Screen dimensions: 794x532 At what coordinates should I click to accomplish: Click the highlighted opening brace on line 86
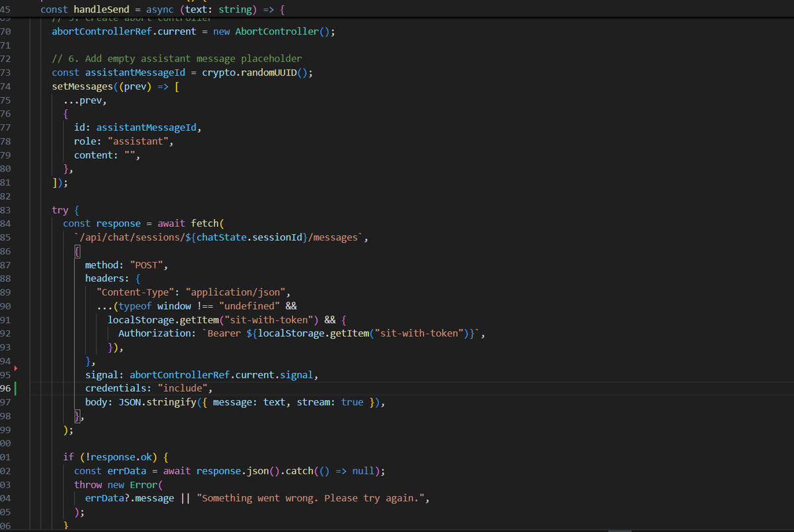pyautogui.click(x=77, y=251)
